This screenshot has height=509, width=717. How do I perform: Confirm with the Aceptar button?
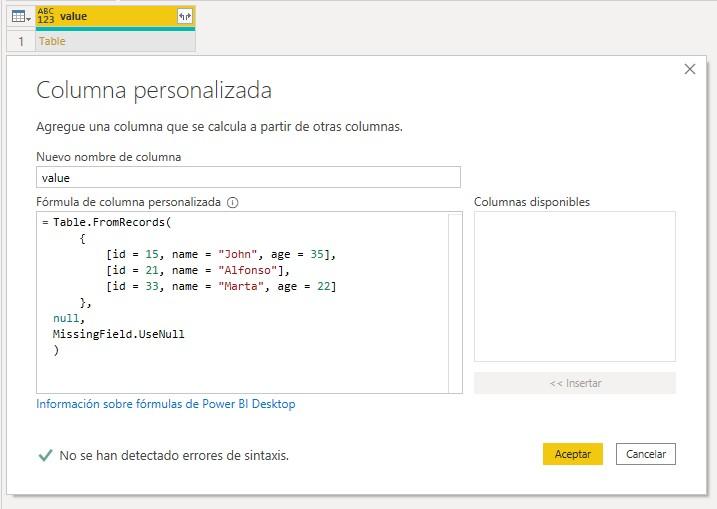[573, 454]
